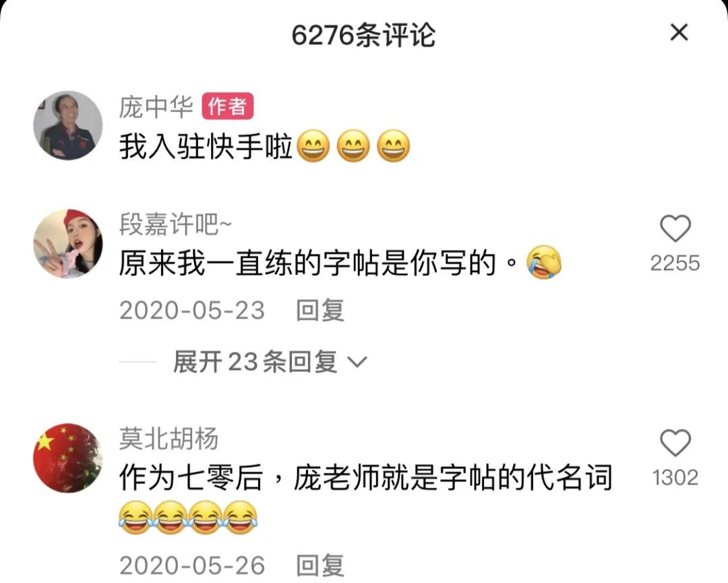The image size is (728, 583).
Task: Open username 段嘉许吧~
Action: point(175,224)
